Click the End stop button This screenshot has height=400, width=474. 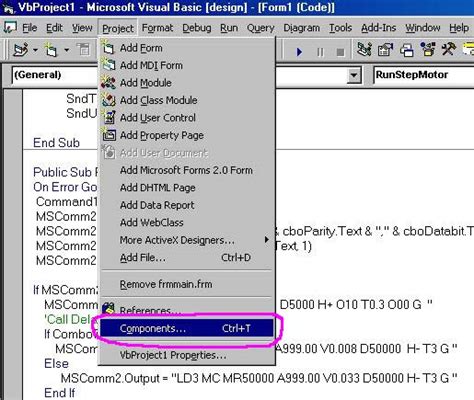coord(340,52)
